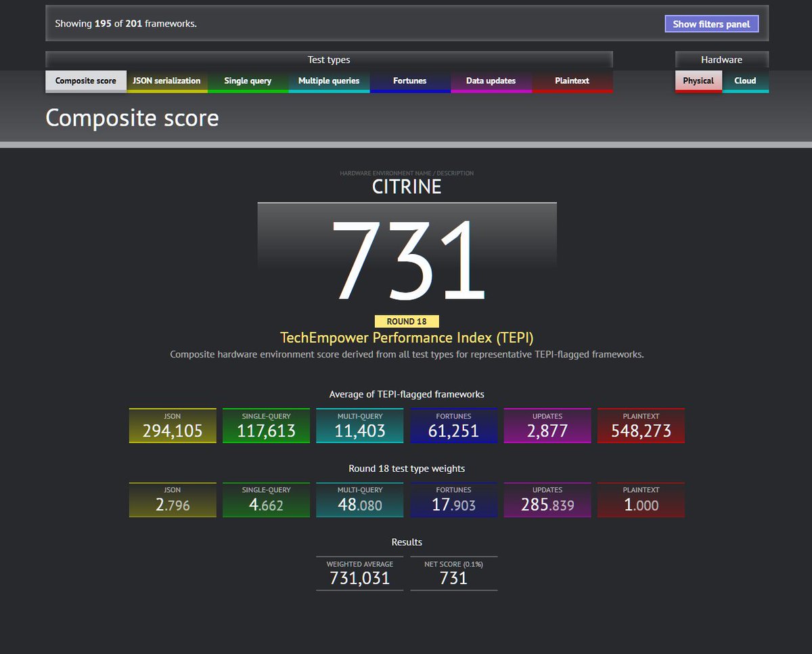Click the Results section heading
This screenshot has width=812, height=654.
(407, 542)
